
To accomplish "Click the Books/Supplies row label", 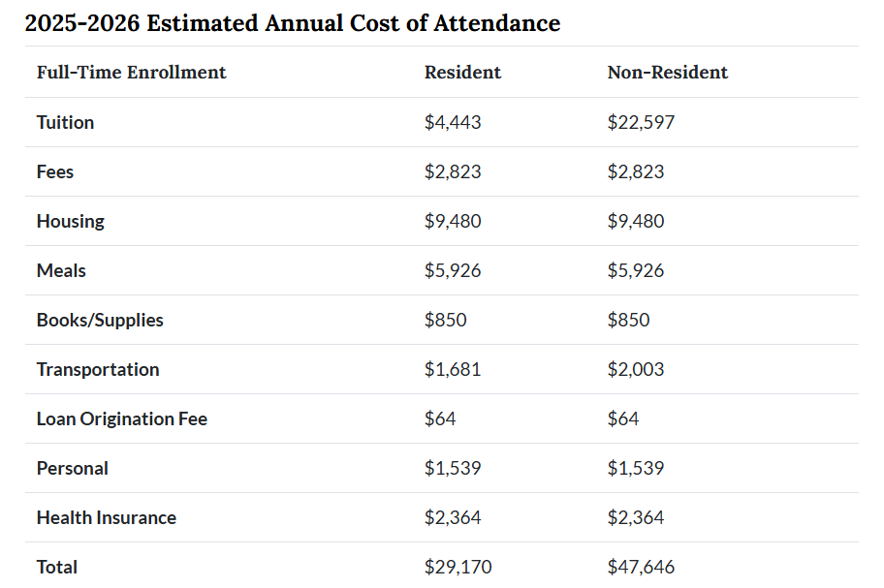I will (100, 320).
